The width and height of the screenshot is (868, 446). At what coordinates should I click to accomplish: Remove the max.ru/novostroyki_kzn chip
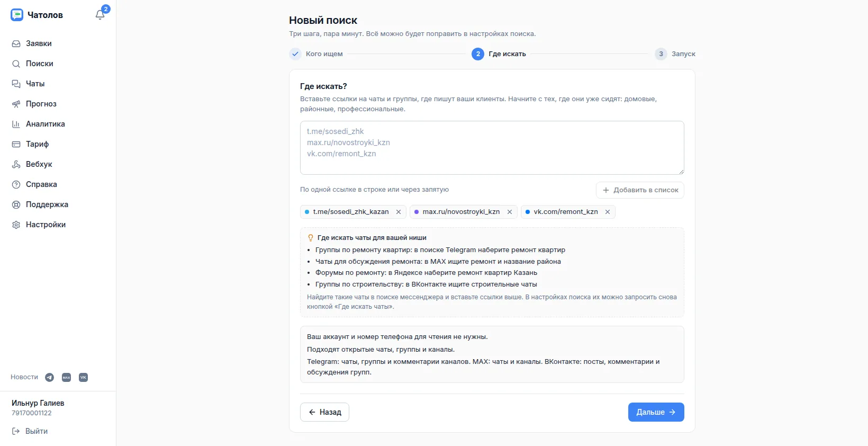pos(510,212)
